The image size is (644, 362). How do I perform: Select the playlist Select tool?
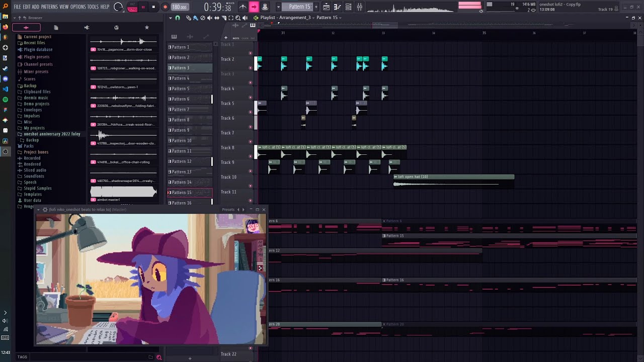(x=231, y=18)
